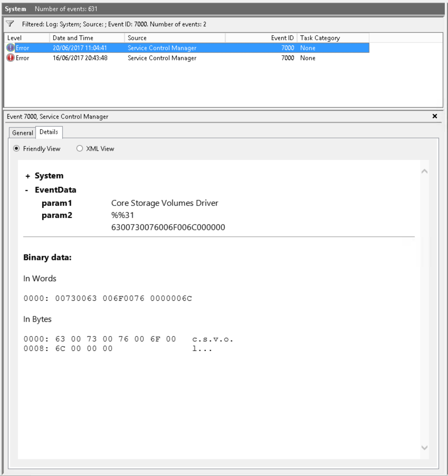This screenshot has height=476, width=448.
Task: Expand the System node
Action: (x=27, y=176)
